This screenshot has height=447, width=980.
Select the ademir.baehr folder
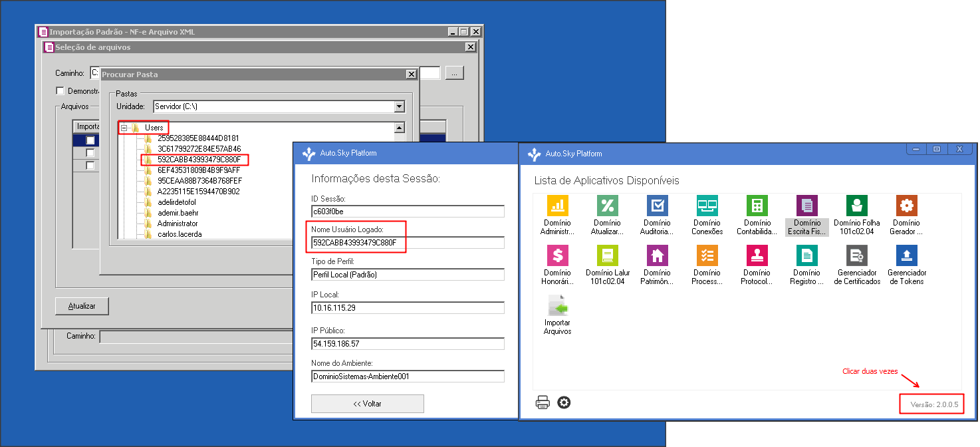tap(178, 213)
